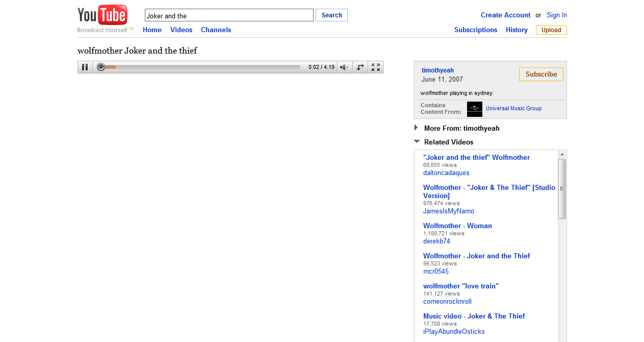Open derekb74 channel link

point(436,241)
